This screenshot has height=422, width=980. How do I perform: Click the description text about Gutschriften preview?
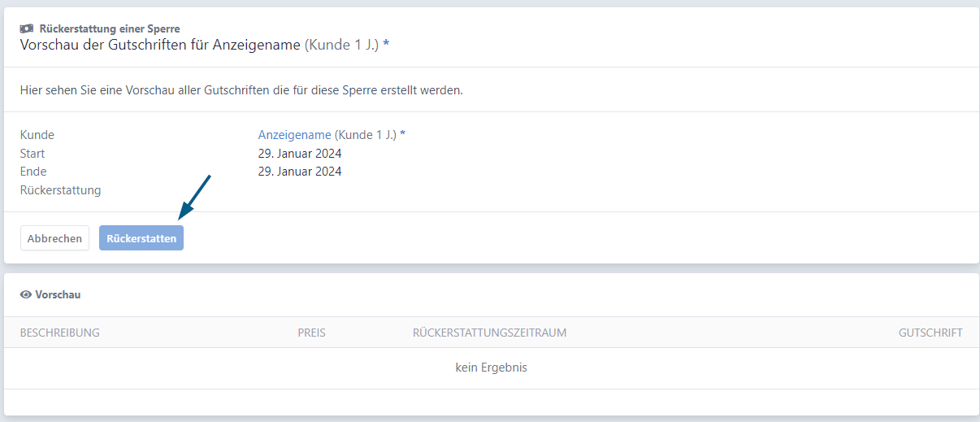241,90
